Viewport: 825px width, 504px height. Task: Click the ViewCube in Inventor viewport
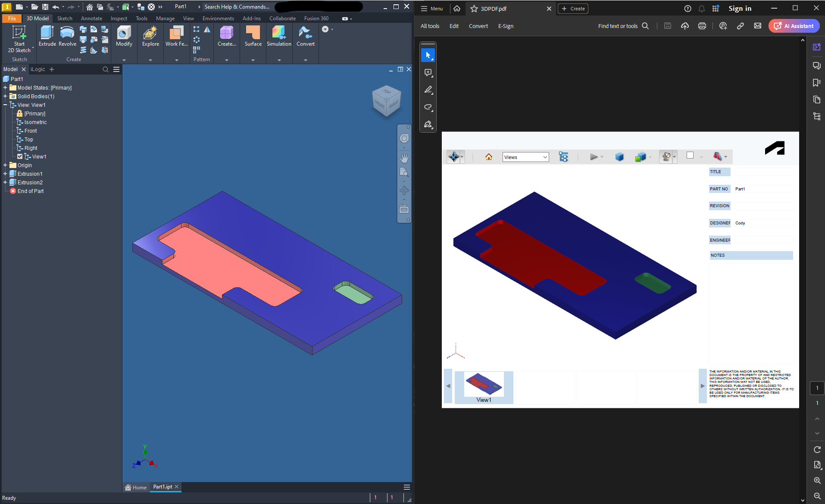387,101
